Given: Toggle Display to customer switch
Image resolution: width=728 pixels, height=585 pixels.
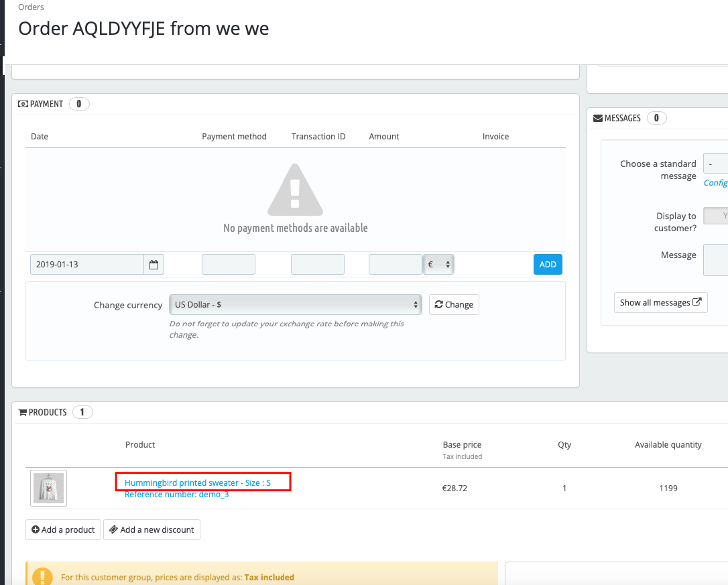Looking at the screenshot, I should tap(715, 216).
